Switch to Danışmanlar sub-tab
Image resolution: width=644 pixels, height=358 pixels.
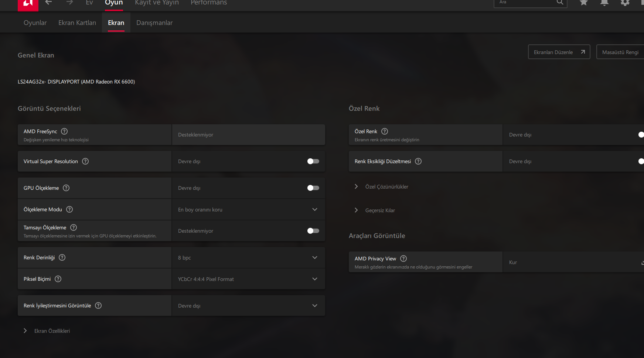click(154, 23)
